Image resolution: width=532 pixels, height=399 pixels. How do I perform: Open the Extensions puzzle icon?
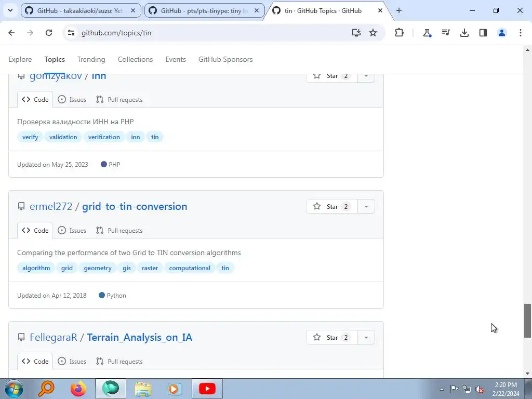point(400,33)
